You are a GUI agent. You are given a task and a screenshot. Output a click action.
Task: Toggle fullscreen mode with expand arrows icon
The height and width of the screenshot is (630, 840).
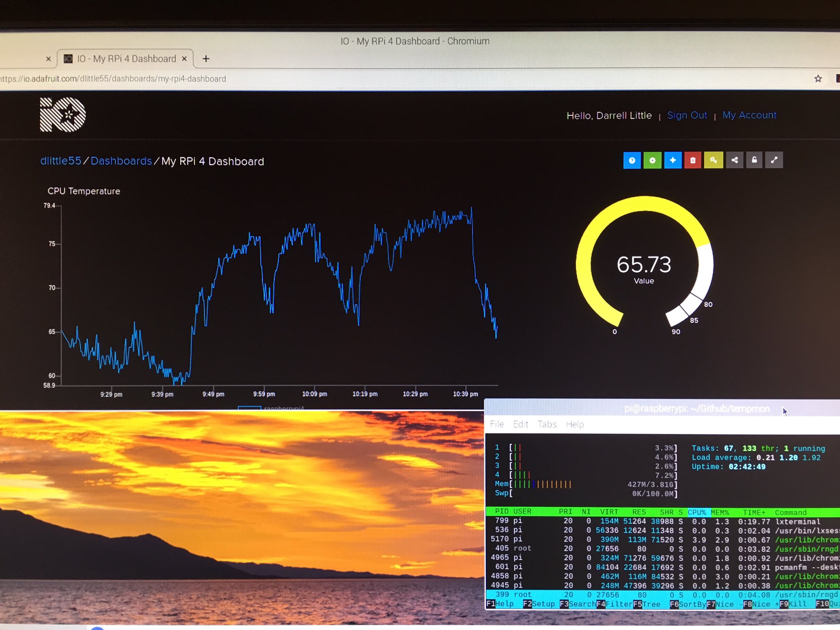[x=774, y=160]
